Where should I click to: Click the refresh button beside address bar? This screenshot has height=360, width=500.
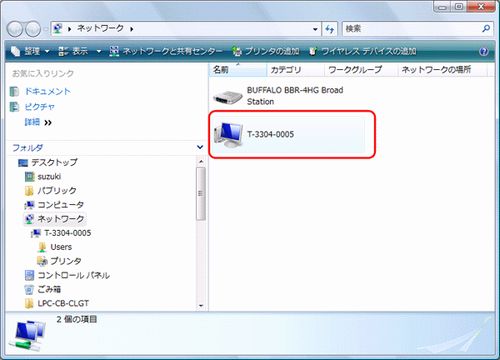330,29
